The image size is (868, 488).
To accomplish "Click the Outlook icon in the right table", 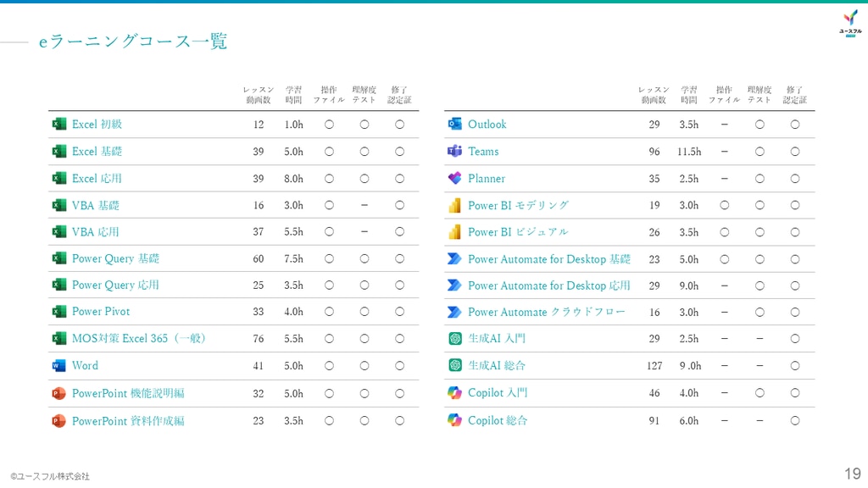I will (x=454, y=125).
